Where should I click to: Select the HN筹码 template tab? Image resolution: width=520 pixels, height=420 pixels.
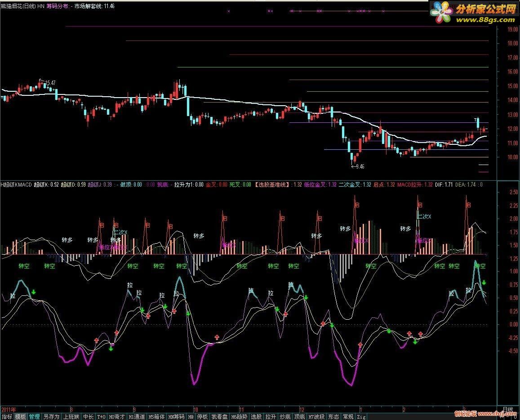[177, 416]
